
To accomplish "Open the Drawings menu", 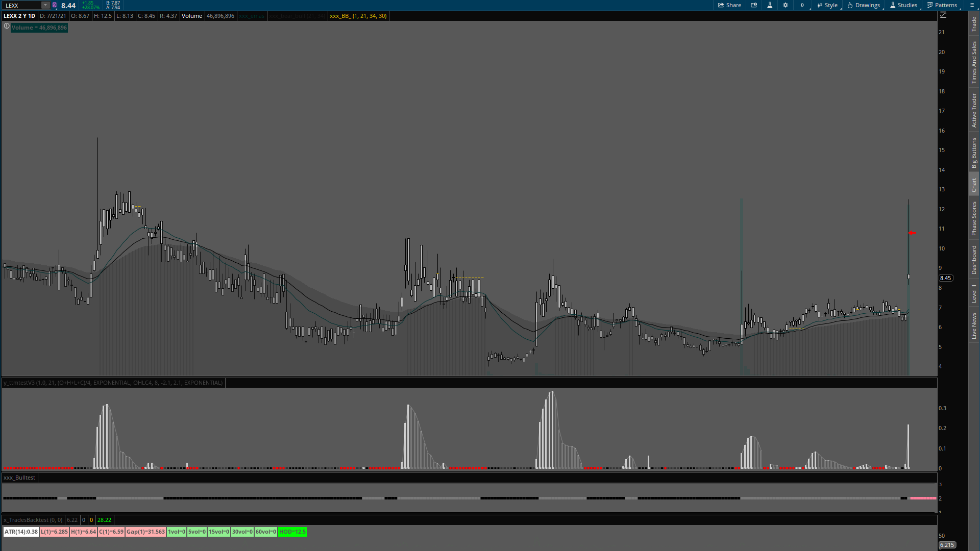I will 864,5.
